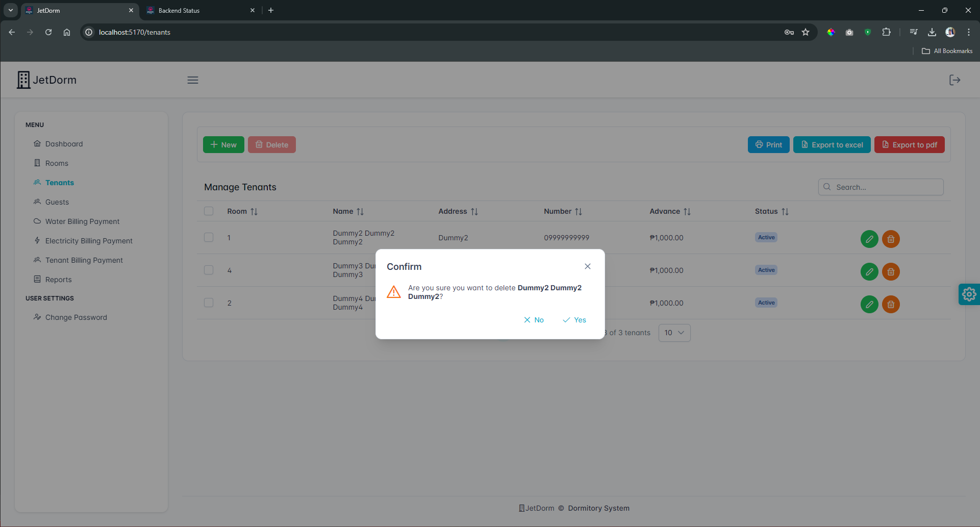Open a new browser tab
Viewport: 980px width, 527px height.
(x=271, y=10)
